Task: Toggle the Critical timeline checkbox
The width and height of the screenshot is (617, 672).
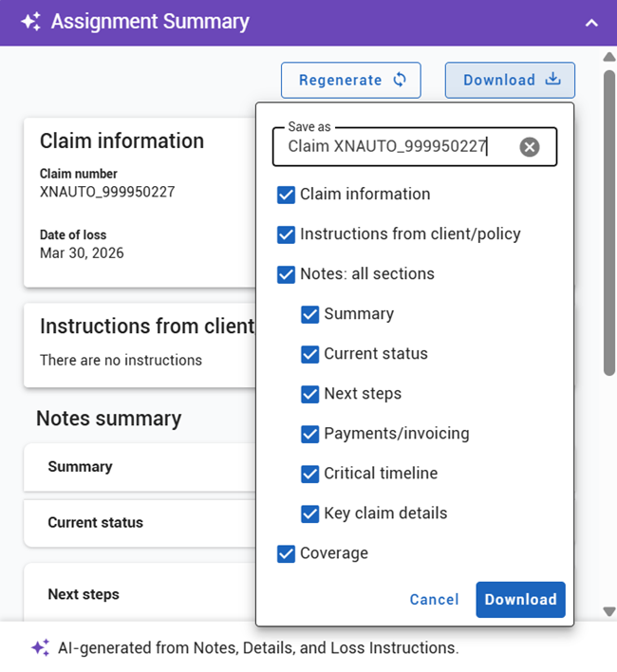Action: click(309, 474)
